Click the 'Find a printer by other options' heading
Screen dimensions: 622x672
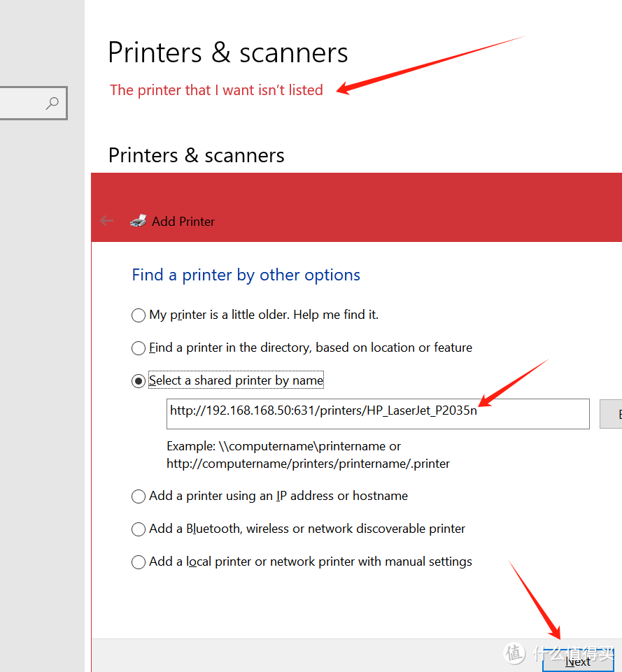pyautogui.click(x=246, y=275)
